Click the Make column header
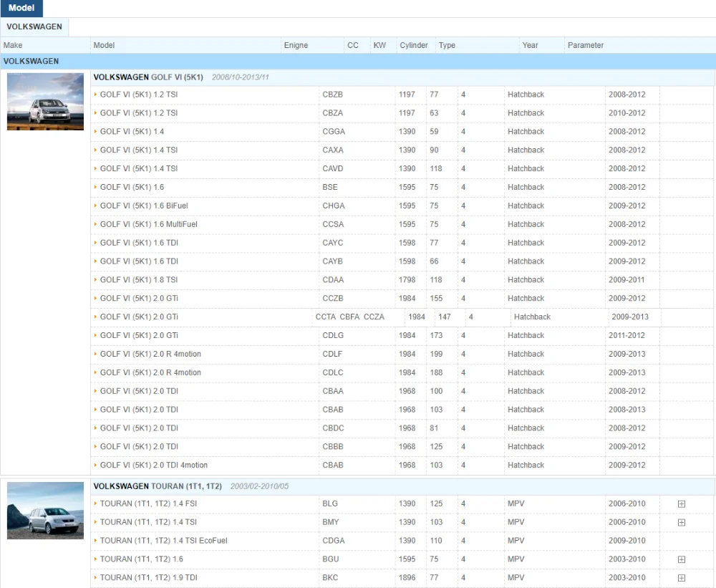The width and height of the screenshot is (716, 588). [x=45, y=45]
